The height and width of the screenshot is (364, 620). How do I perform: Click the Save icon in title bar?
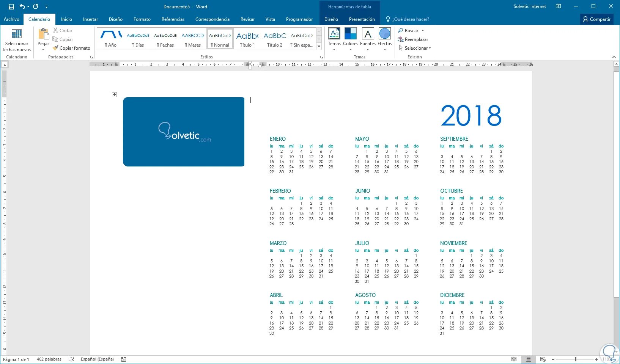tap(11, 6)
